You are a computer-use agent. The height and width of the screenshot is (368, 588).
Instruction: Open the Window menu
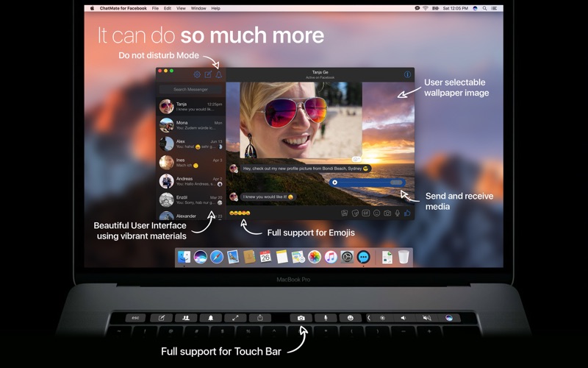(198, 8)
